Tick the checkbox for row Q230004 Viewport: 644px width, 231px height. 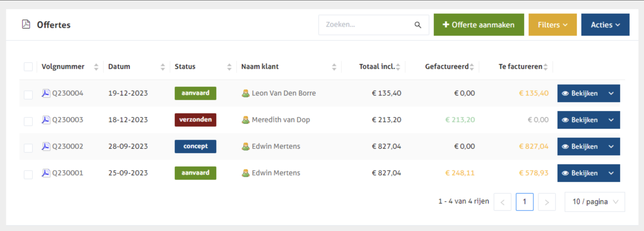click(28, 95)
